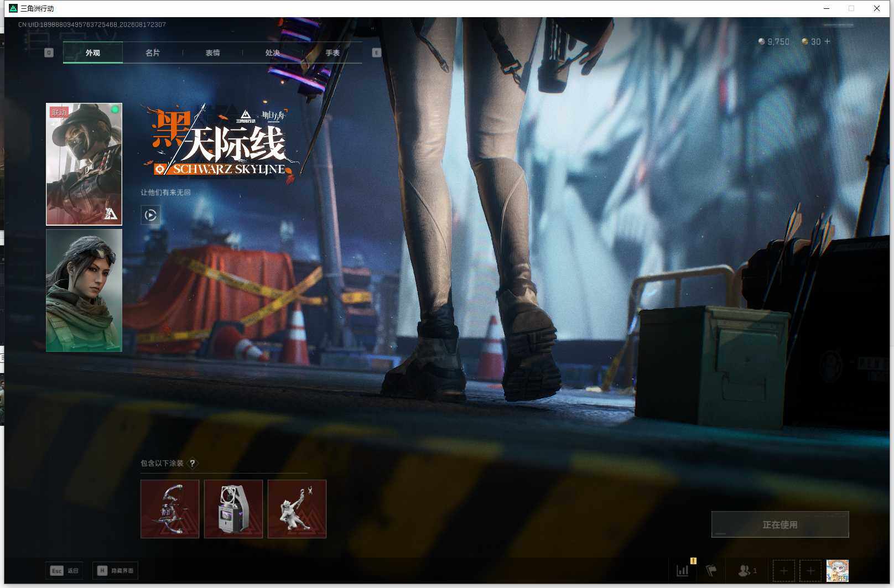Open the 名片 tab

153,53
